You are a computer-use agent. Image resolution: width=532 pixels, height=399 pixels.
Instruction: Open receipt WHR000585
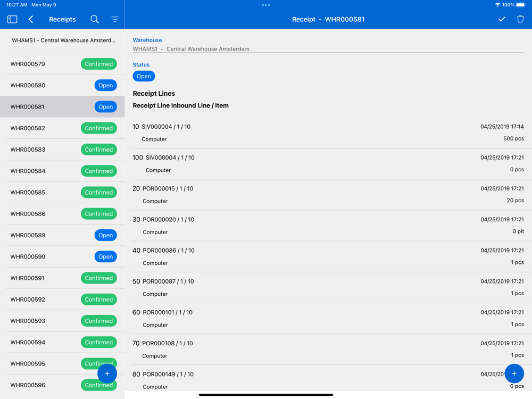click(x=62, y=192)
